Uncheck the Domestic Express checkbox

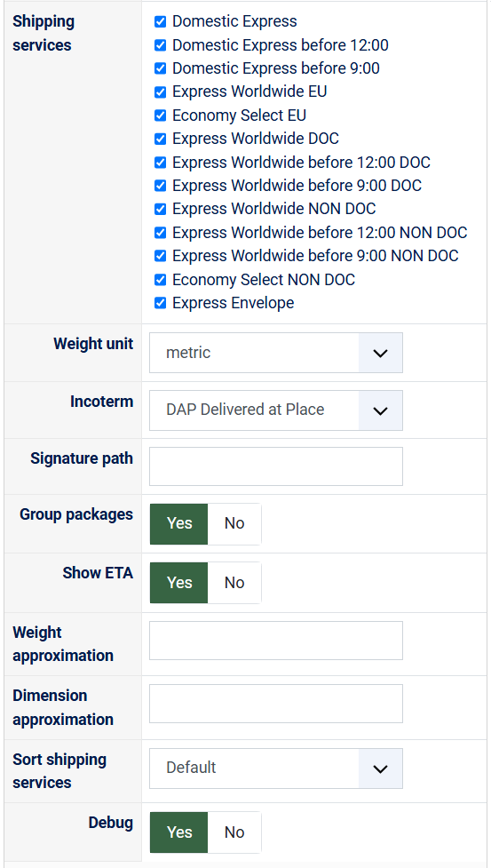[x=161, y=21]
